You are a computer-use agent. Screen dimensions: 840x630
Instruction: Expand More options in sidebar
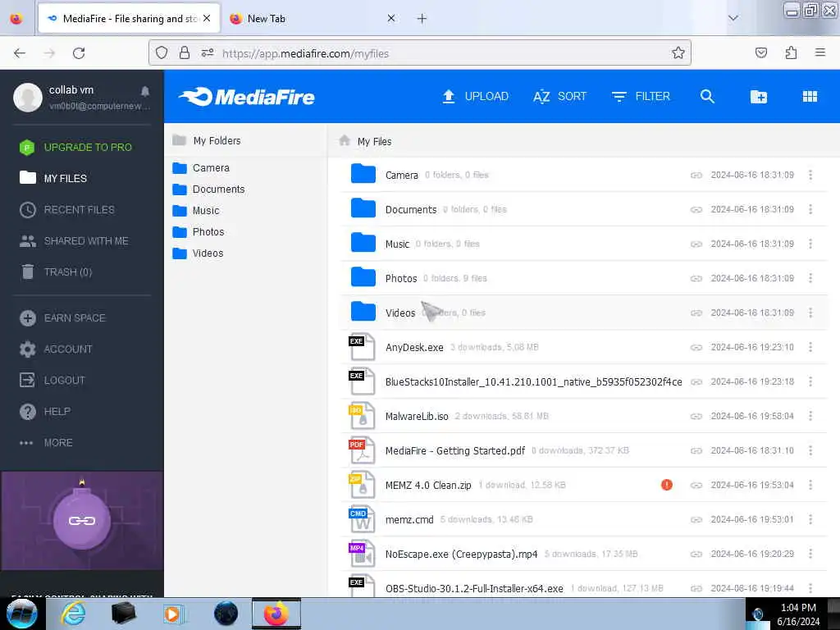(46, 442)
